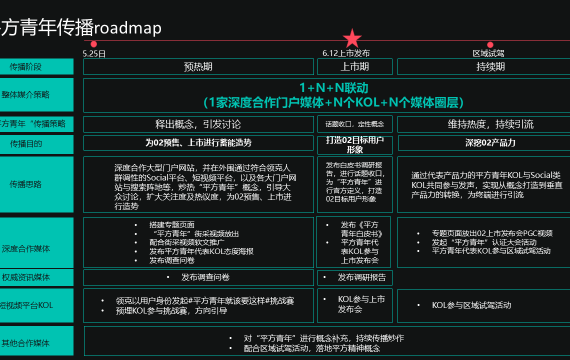
Task: Click the 深挖02产品力 cell
Action: [484, 143]
